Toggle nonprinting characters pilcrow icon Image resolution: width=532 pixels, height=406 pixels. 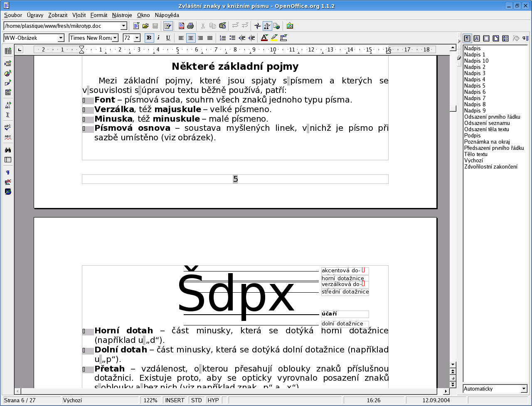pyautogui.click(x=7, y=172)
